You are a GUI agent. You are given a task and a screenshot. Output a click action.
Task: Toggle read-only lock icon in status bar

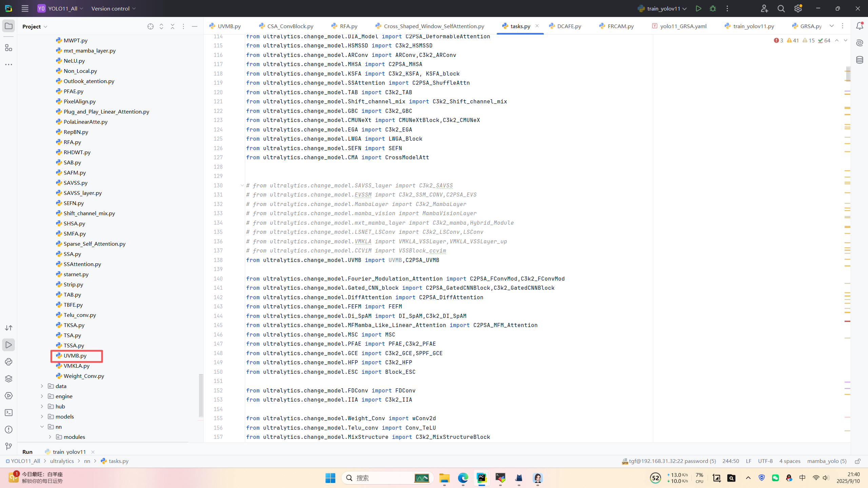[x=857, y=461]
